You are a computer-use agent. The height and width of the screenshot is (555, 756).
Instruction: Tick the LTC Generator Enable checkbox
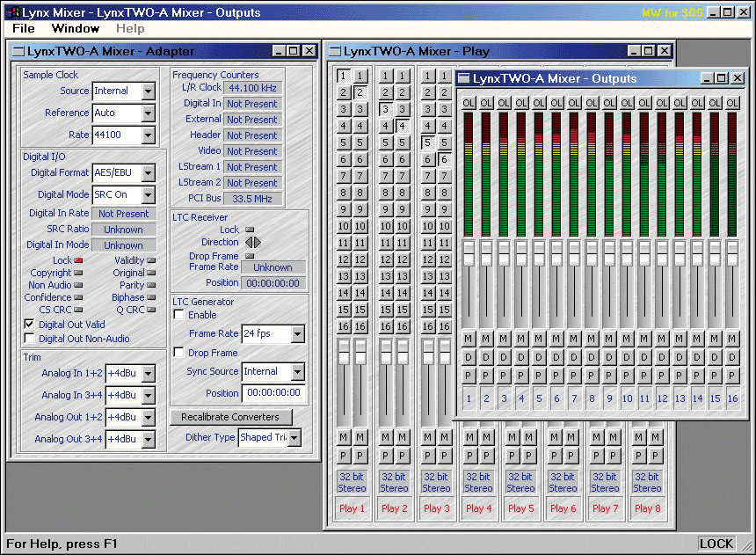click(x=178, y=315)
